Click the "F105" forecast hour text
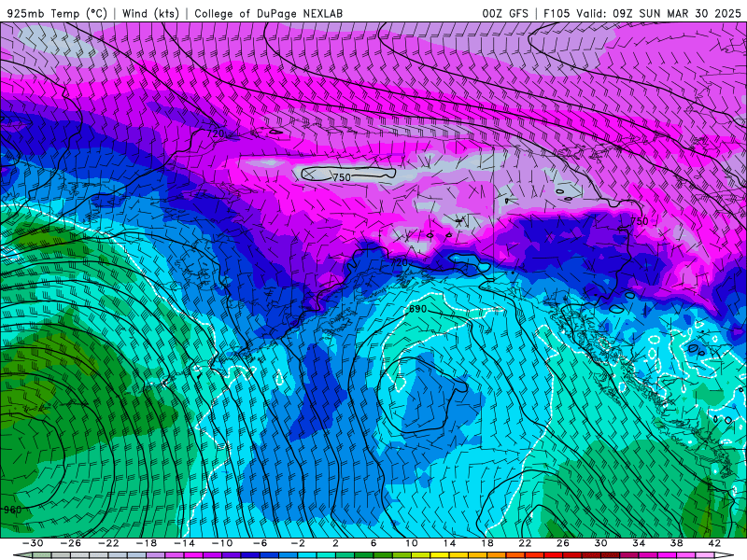The height and width of the screenshot is (560, 747). (557, 13)
